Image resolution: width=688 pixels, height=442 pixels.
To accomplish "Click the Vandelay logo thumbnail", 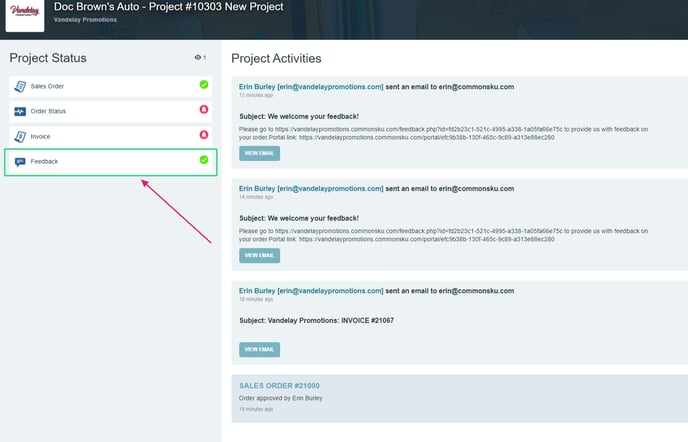I will point(25,15).
